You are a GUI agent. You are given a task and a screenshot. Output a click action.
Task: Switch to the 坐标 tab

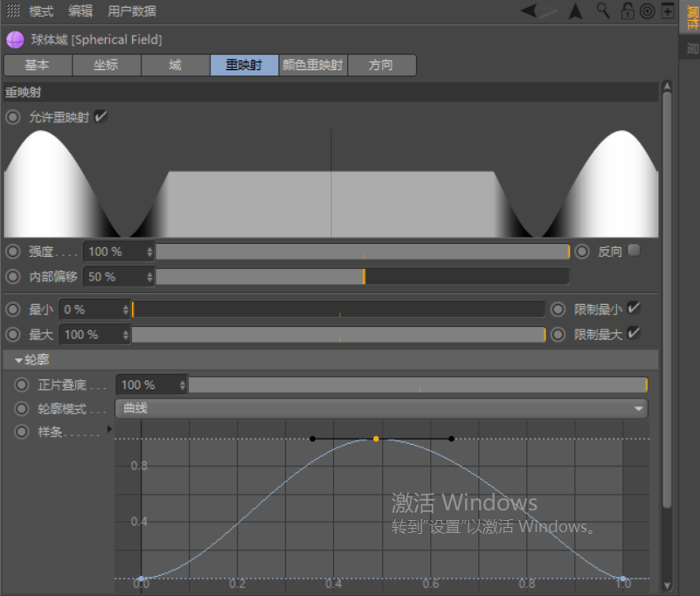(107, 66)
